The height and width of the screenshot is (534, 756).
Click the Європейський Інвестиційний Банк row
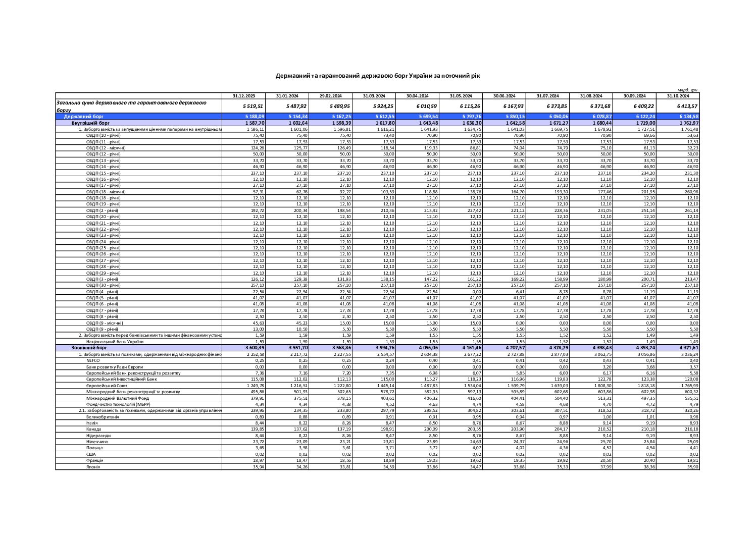point(377,379)
